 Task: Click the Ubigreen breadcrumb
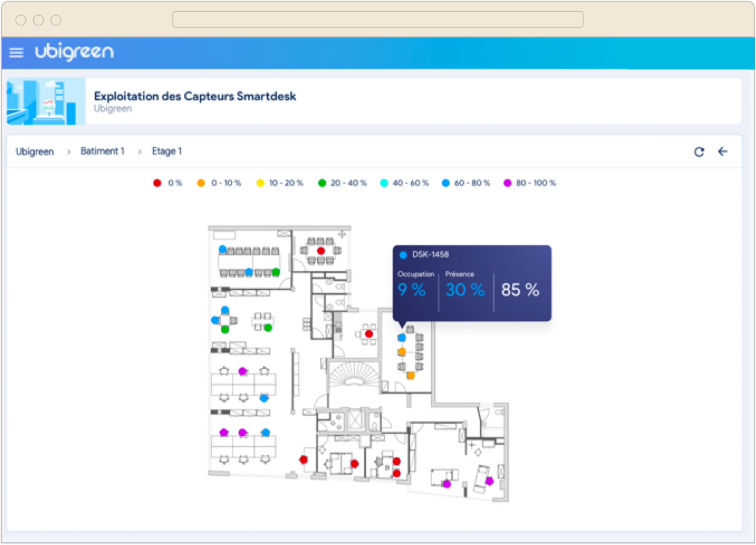click(x=35, y=152)
